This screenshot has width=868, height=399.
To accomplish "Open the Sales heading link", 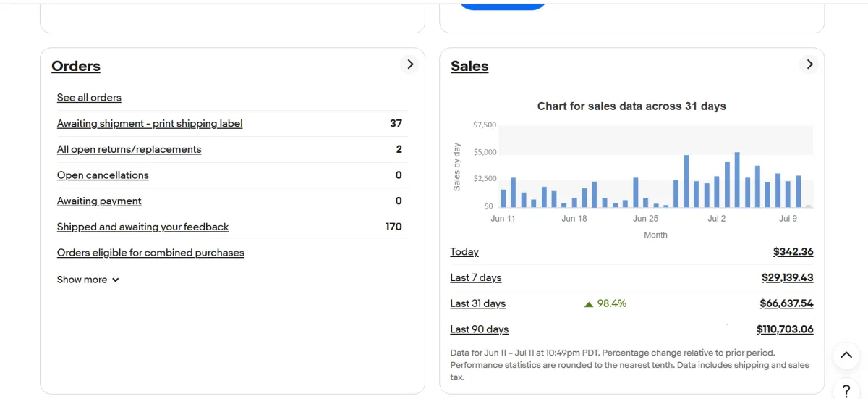I will point(469,66).
